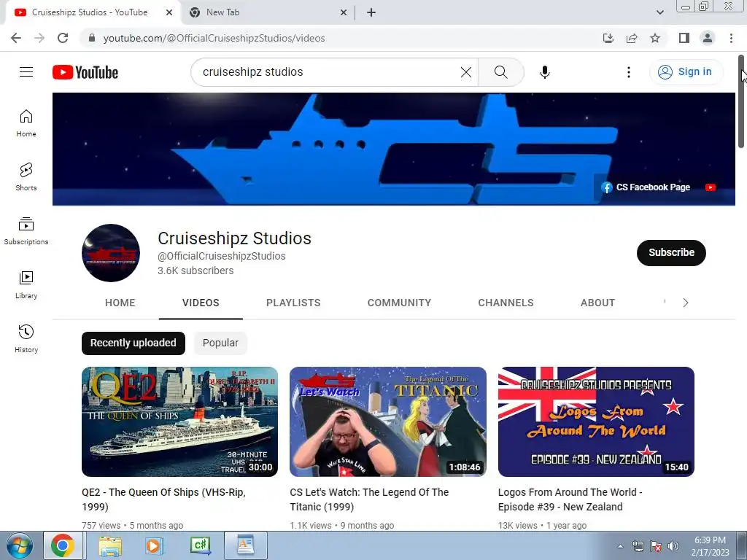Viewport: 747px width, 560px height.
Task: Click the QE2 video thumbnail
Action: pyautogui.click(x=179, y=421)
